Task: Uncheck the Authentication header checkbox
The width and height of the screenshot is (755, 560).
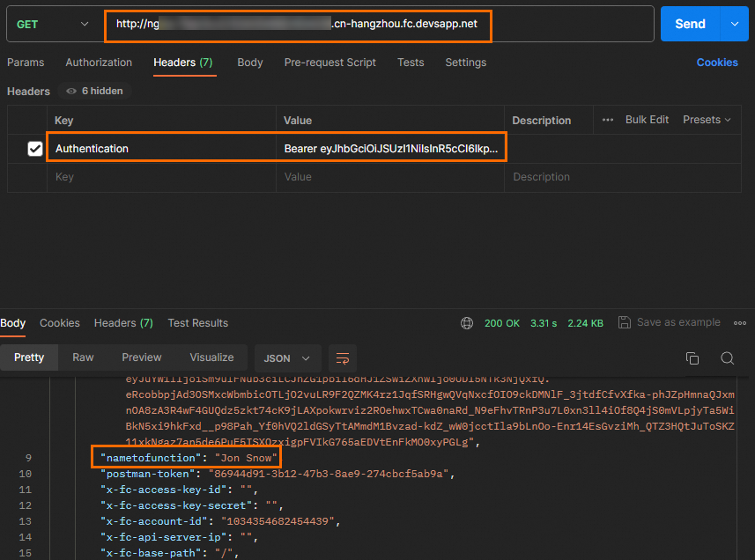Action: [x=35, y=149]
